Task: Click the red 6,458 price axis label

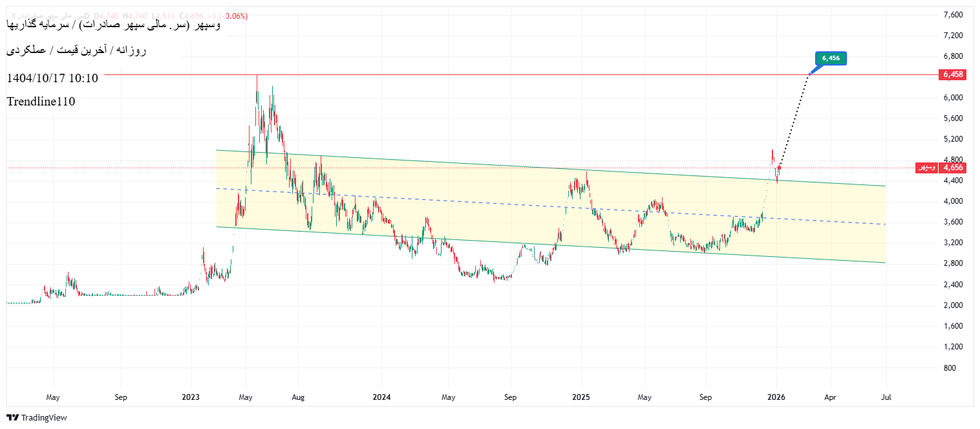Action: (953, 75)
